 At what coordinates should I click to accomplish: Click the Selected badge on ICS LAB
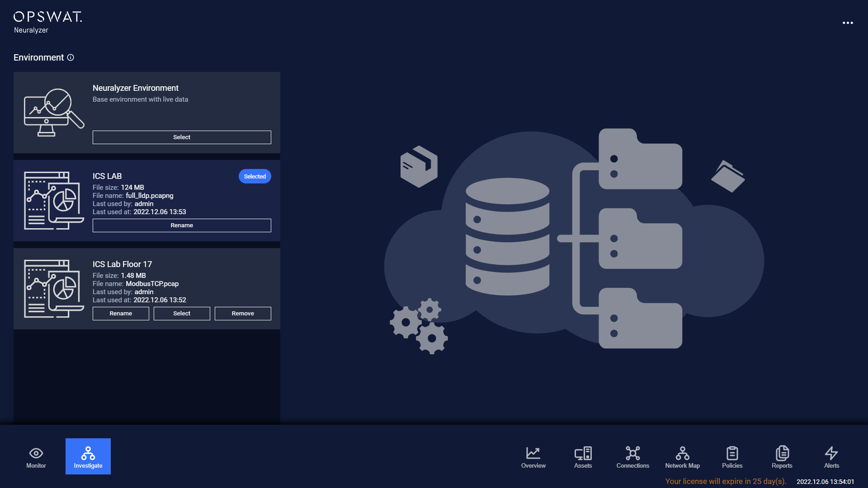255,176
